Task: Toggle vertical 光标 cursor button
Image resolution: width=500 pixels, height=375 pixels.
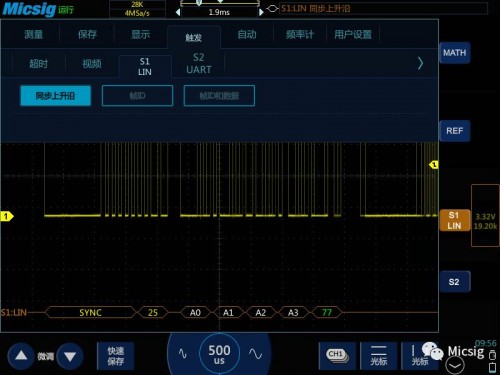Action: point(419,356)
